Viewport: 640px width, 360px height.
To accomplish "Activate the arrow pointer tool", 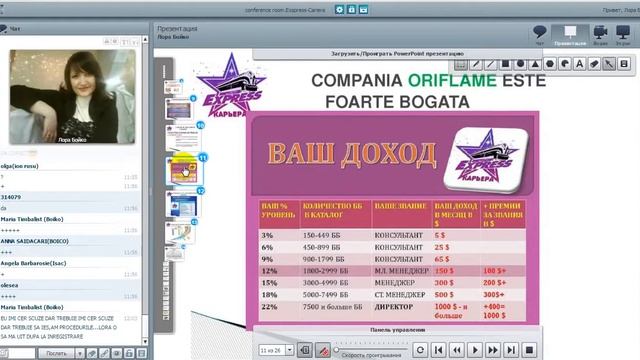I will [x=609, y=64].
